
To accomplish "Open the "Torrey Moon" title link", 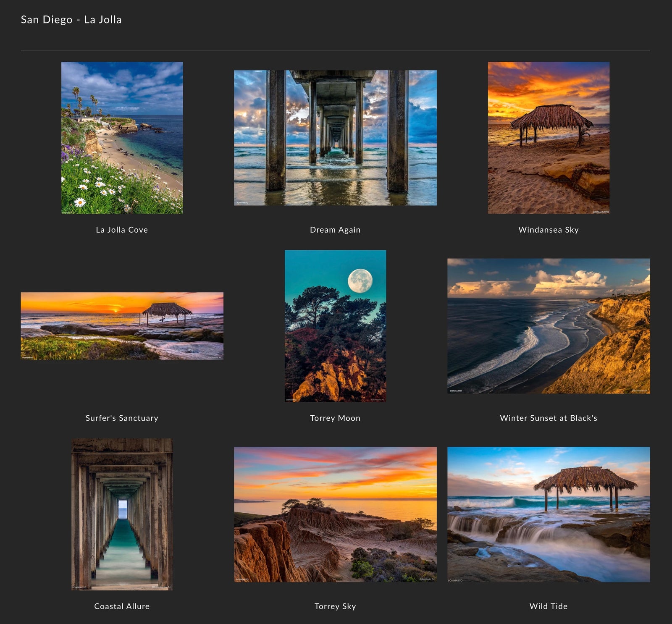I will (x=335, y=418).
